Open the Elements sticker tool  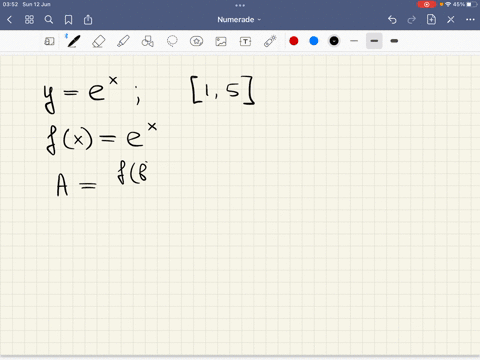(x=196, y=41)
